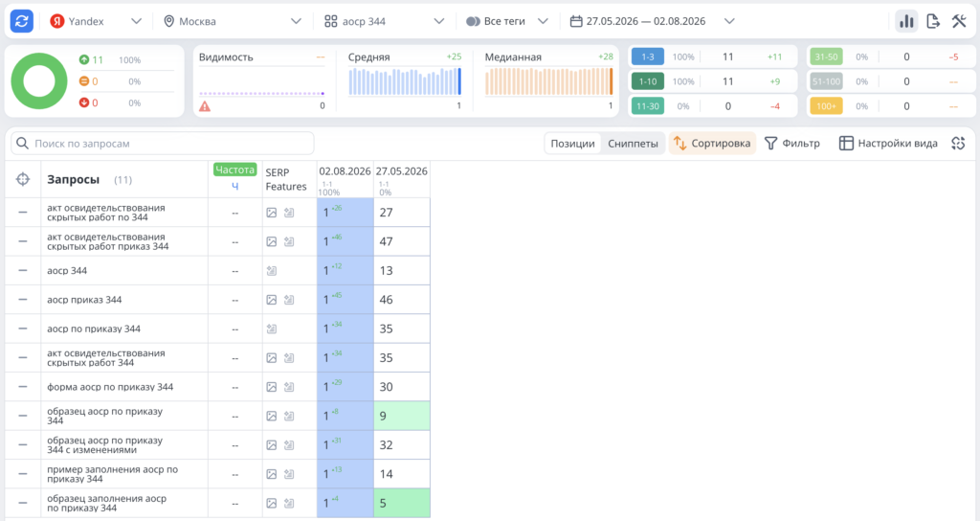Open the tools wrench icon
The height and width of the screenshot is (521, 980).
tap(959, 21)
